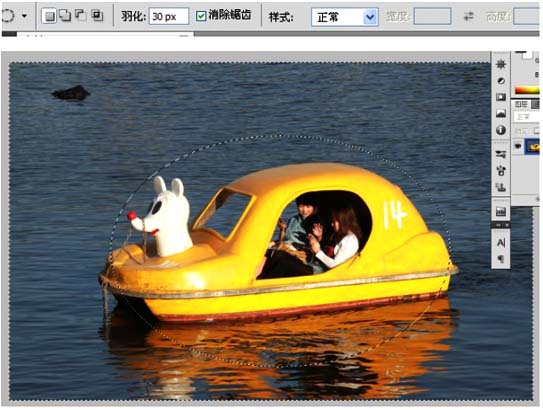Open the Character panel icon
Image resolution: width=543 pixels, height=410 pixels.
(501, 243)
